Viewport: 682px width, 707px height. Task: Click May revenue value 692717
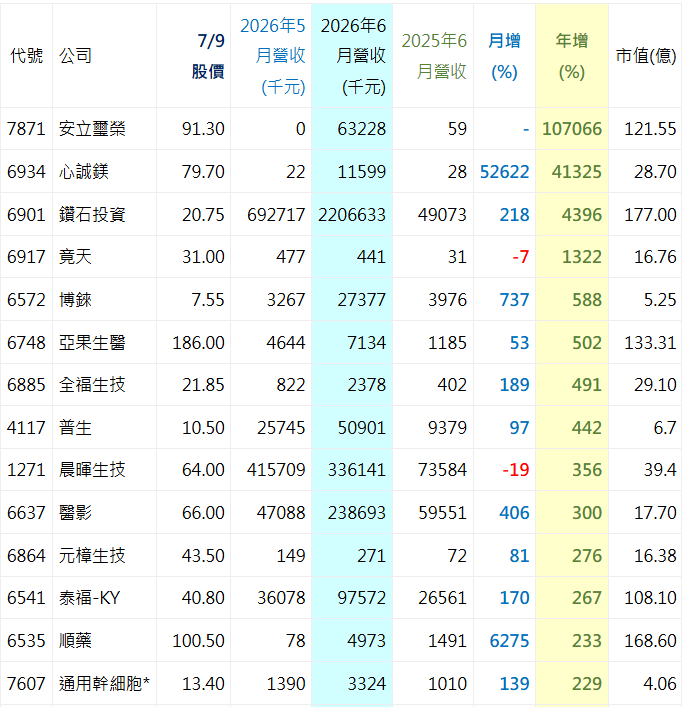(x=276, y=215)
